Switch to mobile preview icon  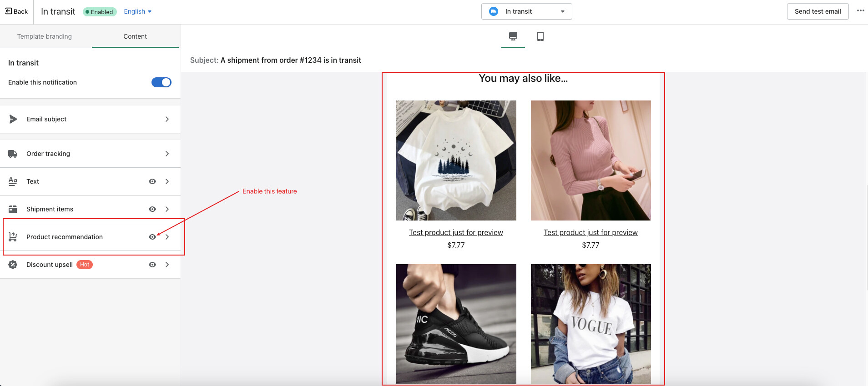540,36
